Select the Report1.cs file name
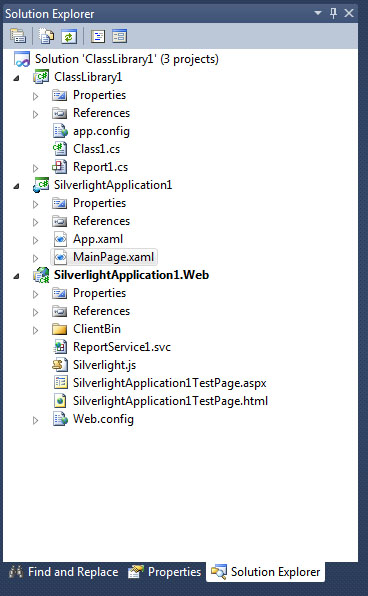The height and width of the screenshot is (596, 368). click(x=100, y=167)
